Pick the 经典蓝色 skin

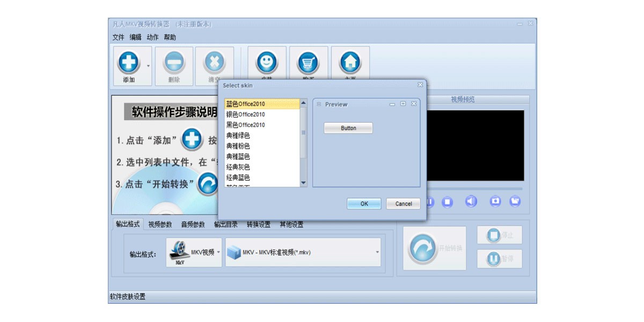pos(262,178)
